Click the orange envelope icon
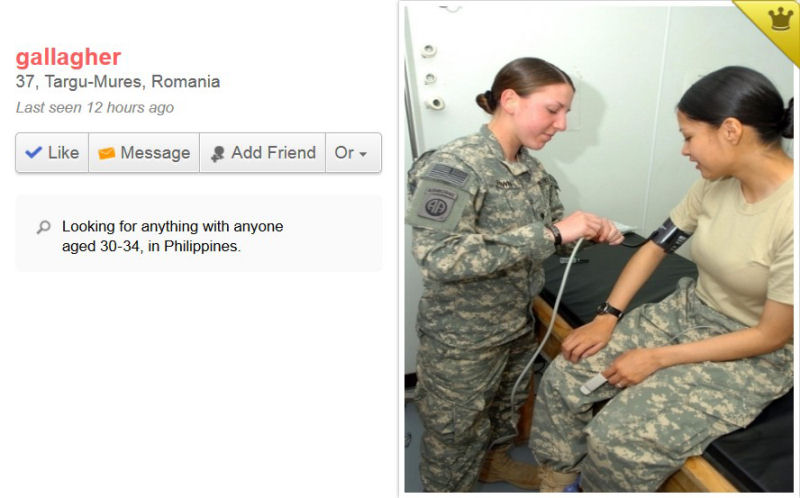800x498 pixels. pyautogui.click(x=106, y=153)
